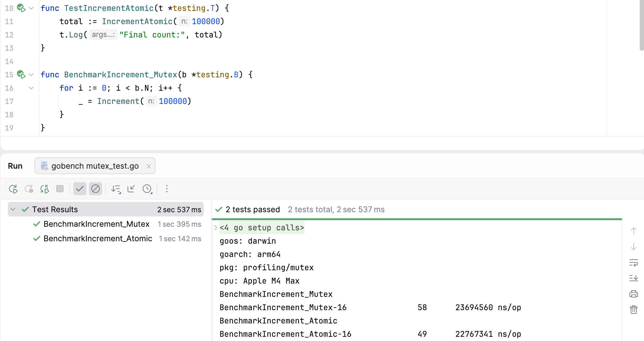644x341 pixels.
Task: Toggle Show Ignored tests filter
Action: 96,189
